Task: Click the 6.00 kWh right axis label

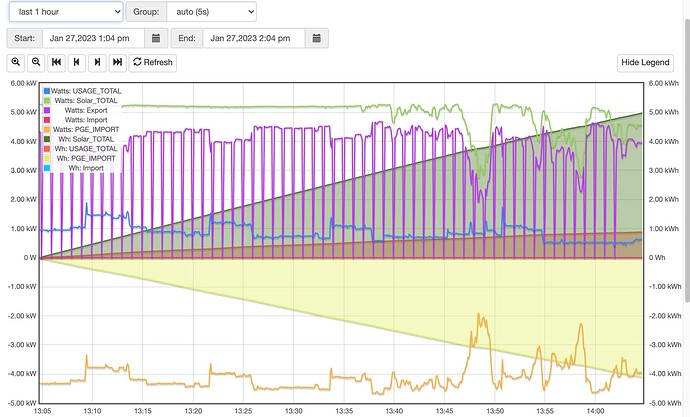Action: [x=664, y=84]
